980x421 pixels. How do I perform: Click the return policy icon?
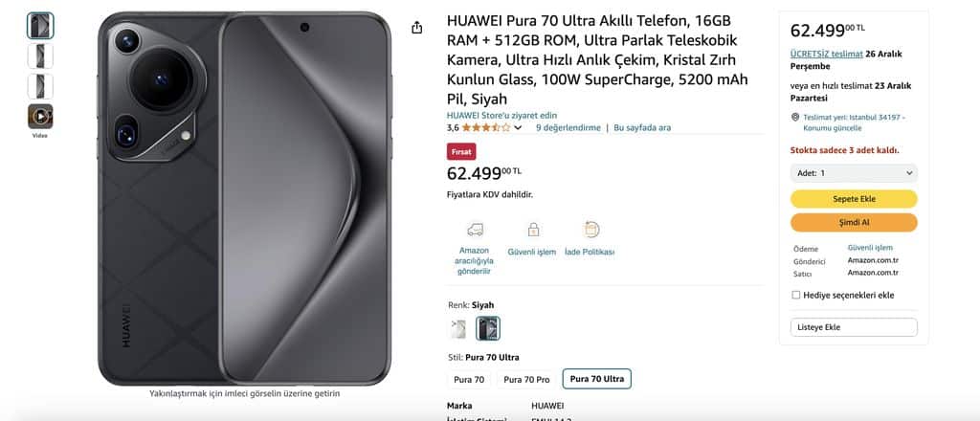[x=590, y=230]
